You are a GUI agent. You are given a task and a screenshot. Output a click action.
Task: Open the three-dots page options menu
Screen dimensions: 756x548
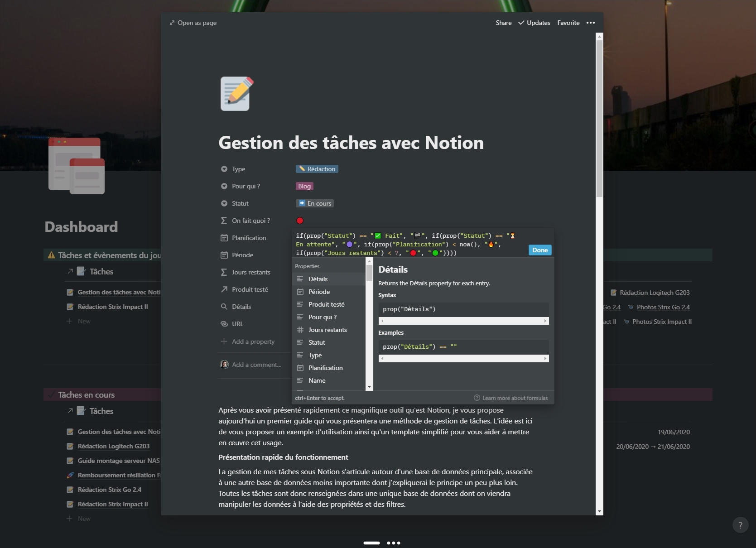point(591,23)
